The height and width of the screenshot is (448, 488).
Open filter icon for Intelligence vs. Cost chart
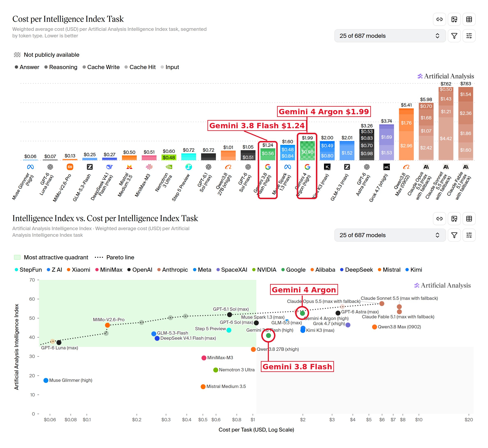pos(454,235)
